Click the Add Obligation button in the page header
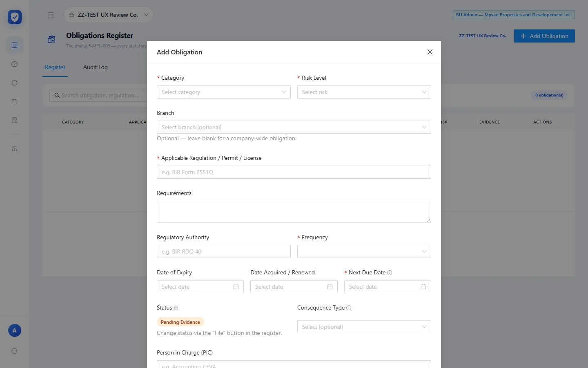 tap(544, 36)
